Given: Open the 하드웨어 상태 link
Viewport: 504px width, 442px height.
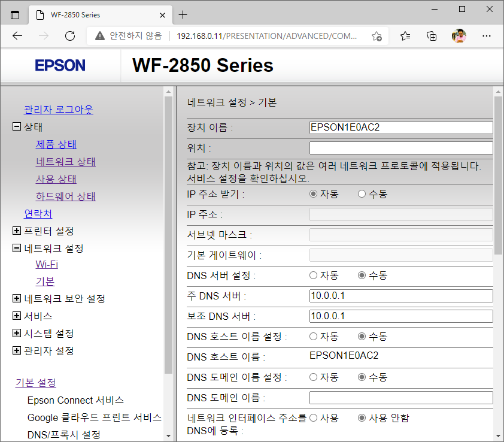Looking at the screenshot, I should click(x=66, y=196).
